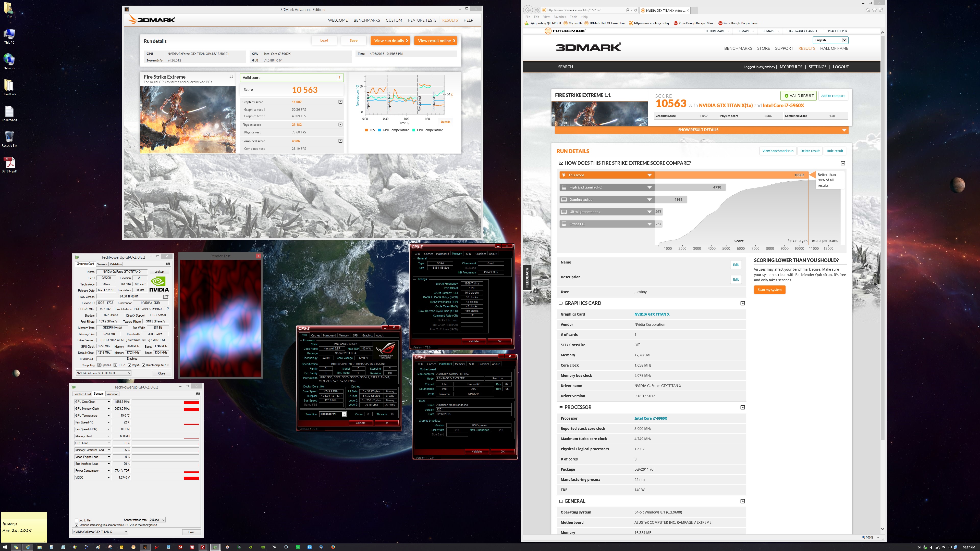Toggle DirectCompute 5.0 checkbox
This screenshot has height=551, width=980.
tap(143, 365)
